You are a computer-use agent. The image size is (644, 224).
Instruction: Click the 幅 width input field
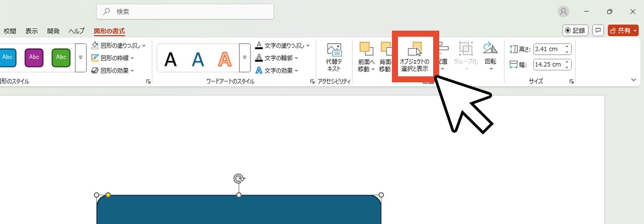pos(549,64)
